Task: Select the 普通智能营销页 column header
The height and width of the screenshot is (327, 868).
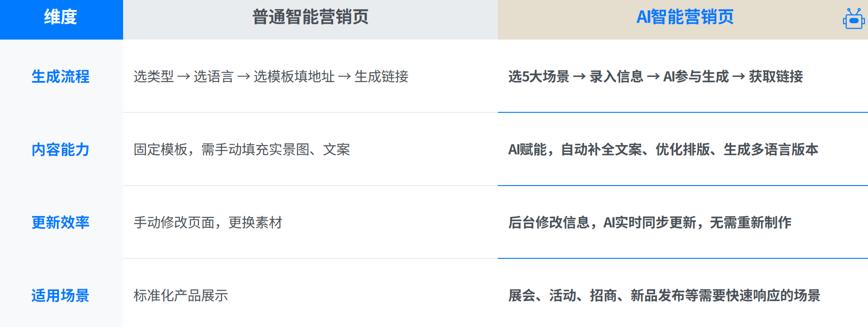Action: click(x=310, y=20)
